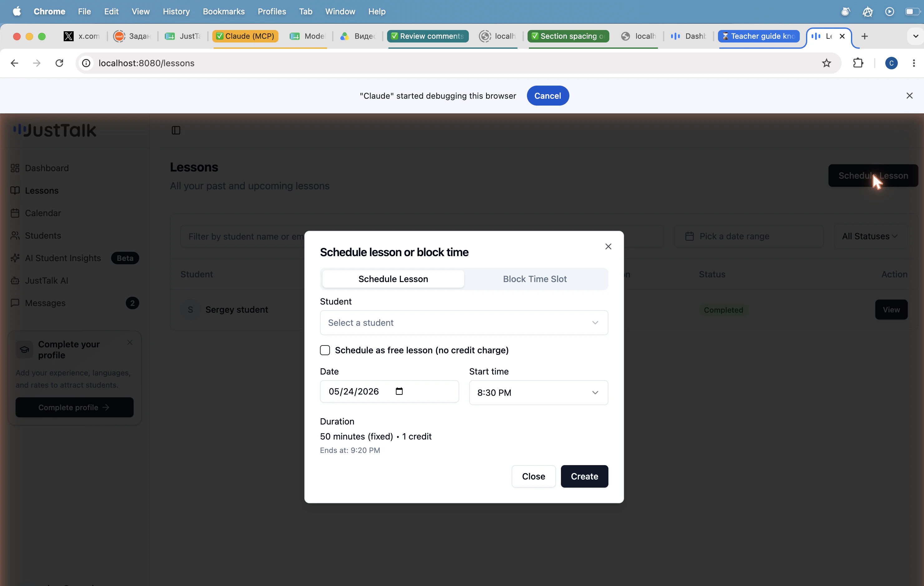Screen dimensions: 924x586
Task: Switch to the Dashboard browser tab
Action: click(688, 36)
